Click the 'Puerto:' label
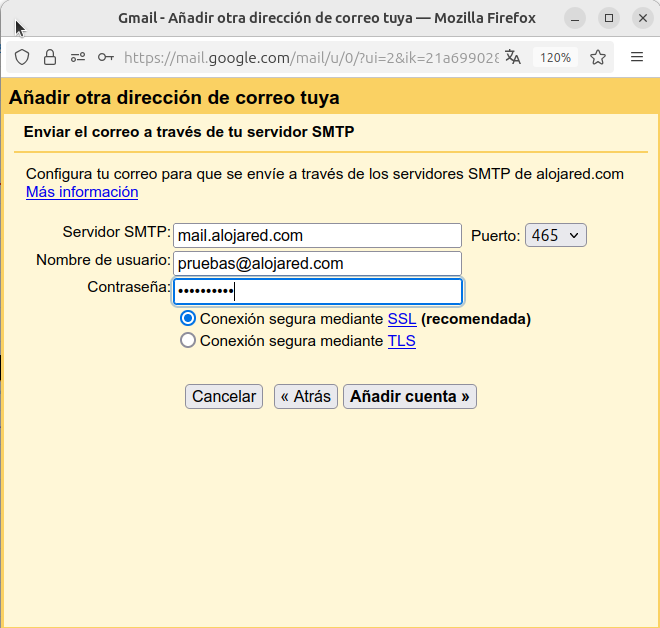The height and width of the screenshot is (628, 660). (x=496, y=236)
